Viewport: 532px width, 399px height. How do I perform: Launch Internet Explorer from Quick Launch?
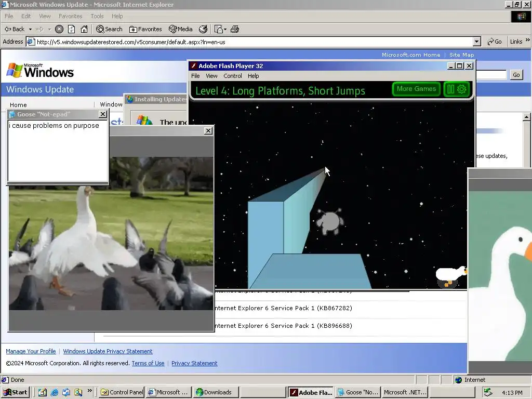click(x=54, y=392)
